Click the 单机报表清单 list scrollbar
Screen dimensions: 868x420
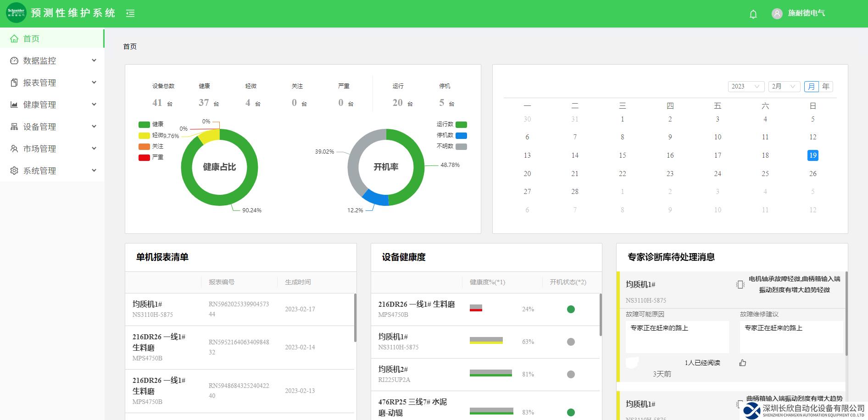pos(355,318)
